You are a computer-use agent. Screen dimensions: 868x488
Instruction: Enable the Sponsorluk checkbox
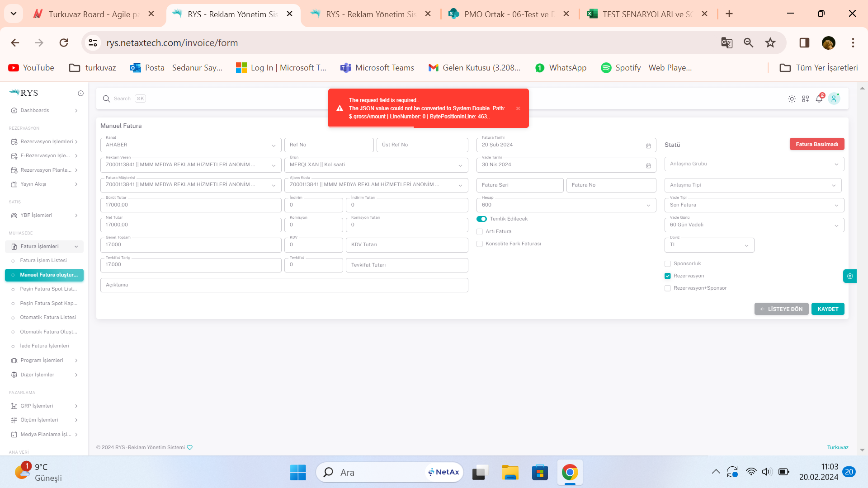click(668, 264)
